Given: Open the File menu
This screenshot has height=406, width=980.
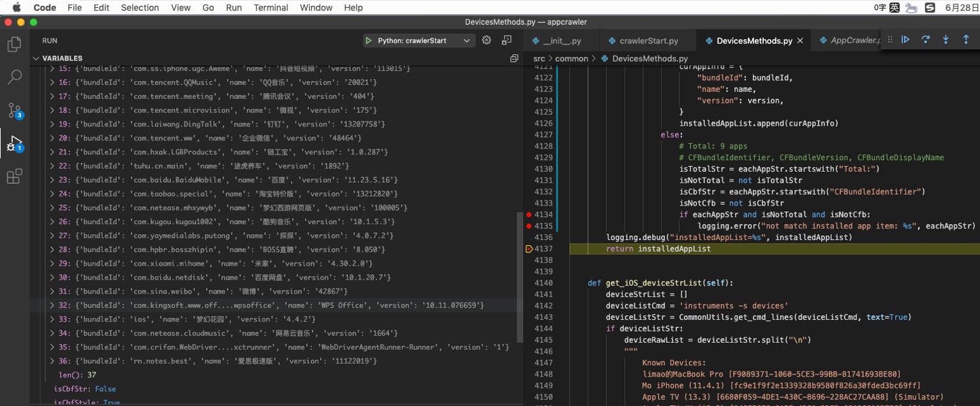Looking at the screenshot, I should (x=75, y=8).
